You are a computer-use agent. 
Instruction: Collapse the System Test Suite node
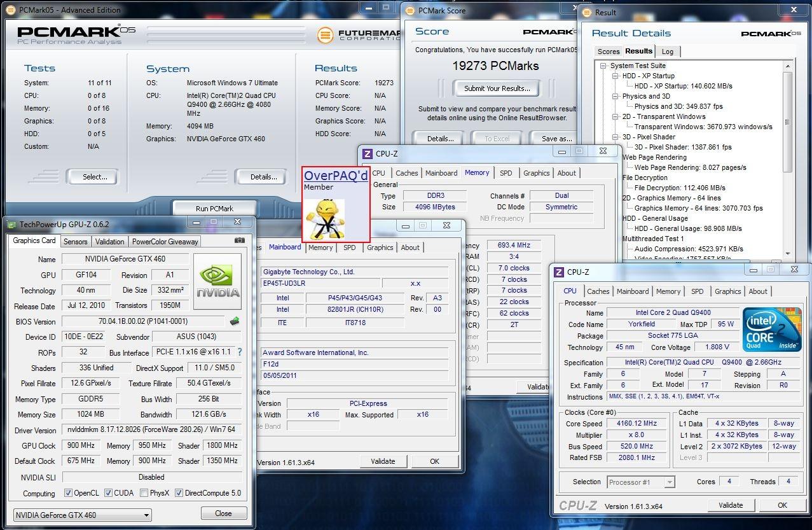coord(603,66)
